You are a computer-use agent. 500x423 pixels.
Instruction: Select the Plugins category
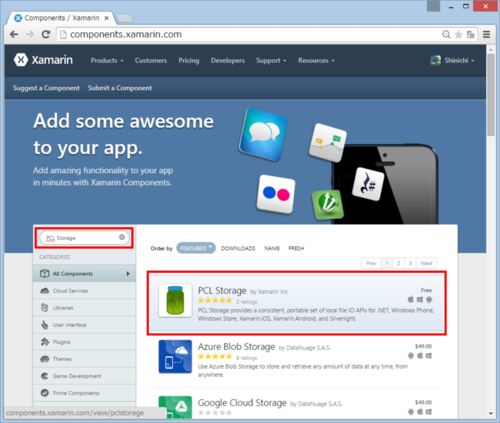(84, 342)
